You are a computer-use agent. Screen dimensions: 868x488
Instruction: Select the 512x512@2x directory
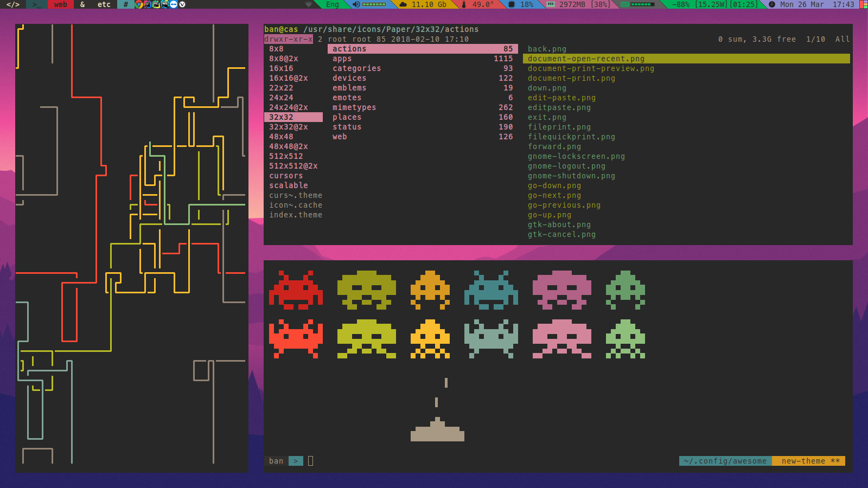coord(293,166)
